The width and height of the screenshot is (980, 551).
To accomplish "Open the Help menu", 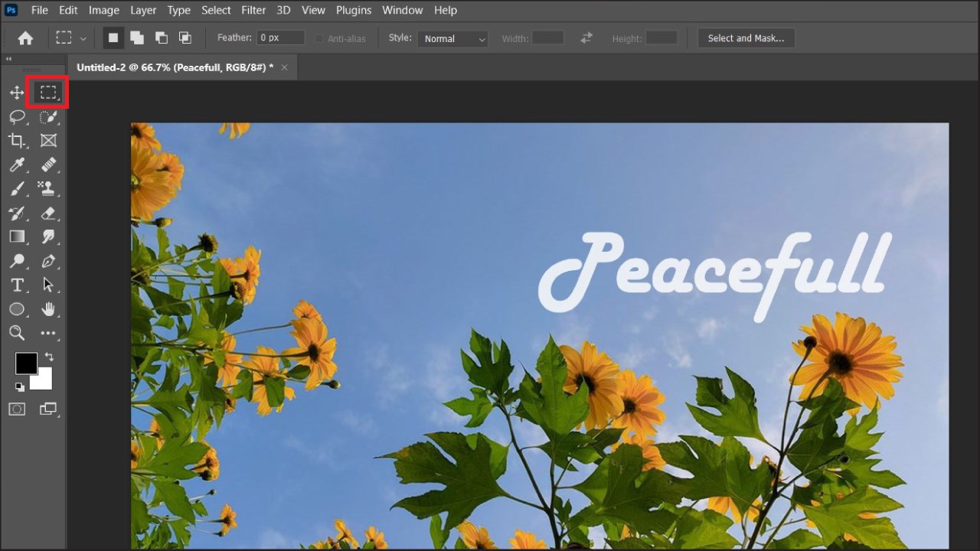I will click(x=446, y=10).
